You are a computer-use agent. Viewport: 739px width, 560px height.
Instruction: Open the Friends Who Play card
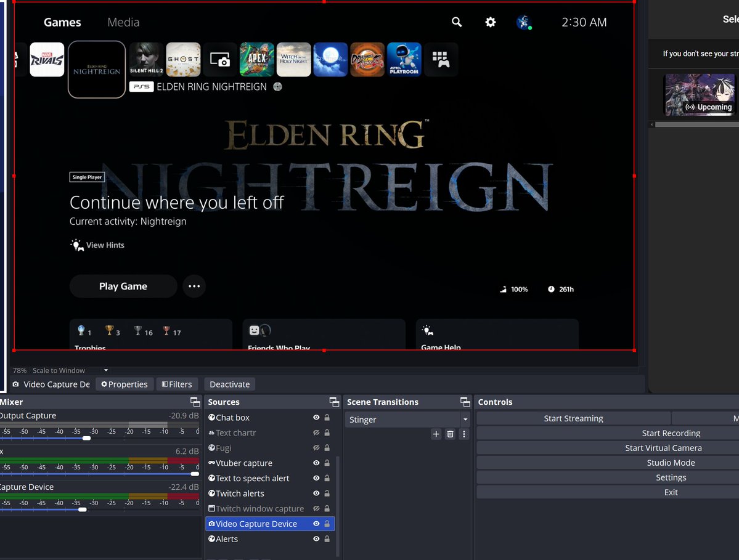point(324,335)
